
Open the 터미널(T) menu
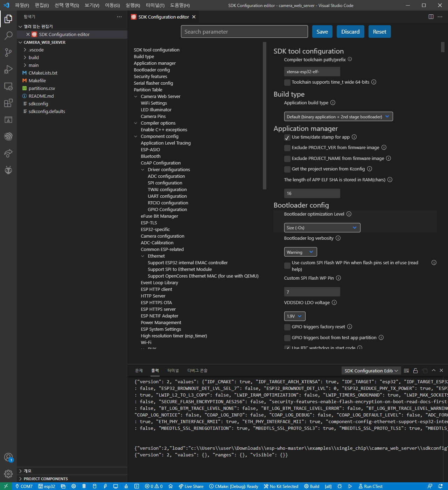tap(155, 5)
